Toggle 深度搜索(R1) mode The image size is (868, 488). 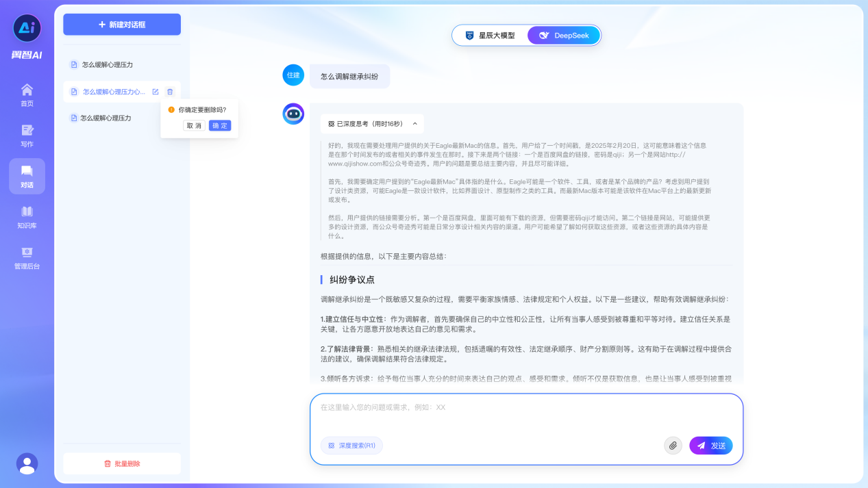pos(351,446)
